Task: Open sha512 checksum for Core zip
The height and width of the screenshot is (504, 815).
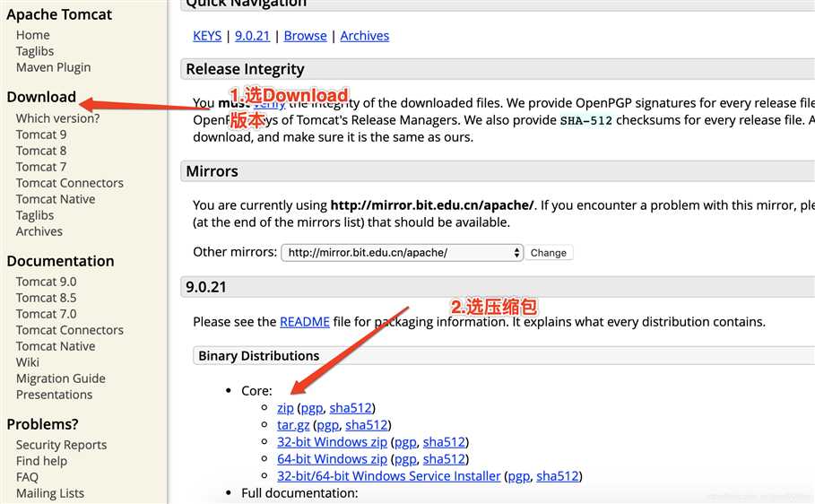Action: [351, 408]
